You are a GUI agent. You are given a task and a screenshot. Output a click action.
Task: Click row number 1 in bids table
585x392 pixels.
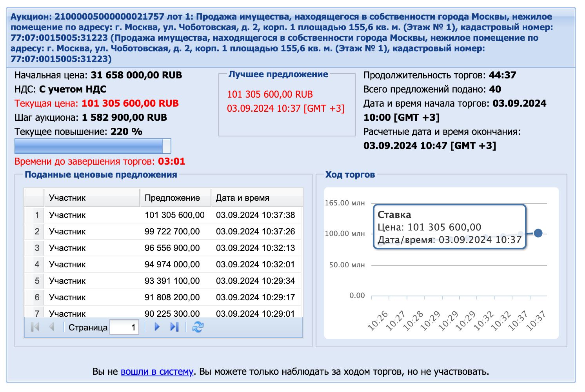37,215
